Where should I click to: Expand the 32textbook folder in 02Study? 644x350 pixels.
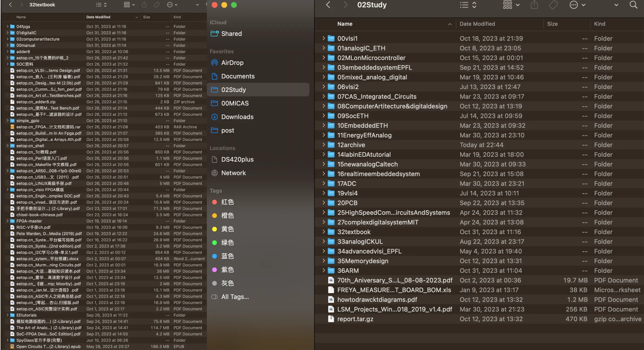323,232
